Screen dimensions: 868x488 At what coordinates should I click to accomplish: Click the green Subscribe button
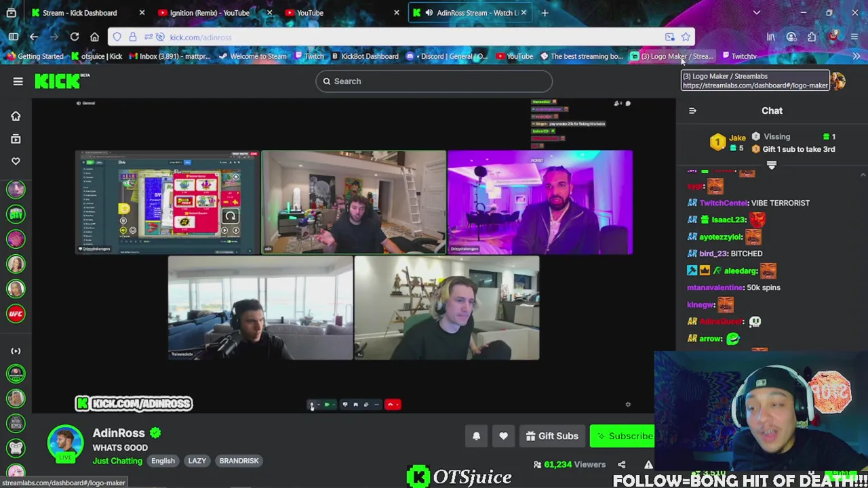622,436
